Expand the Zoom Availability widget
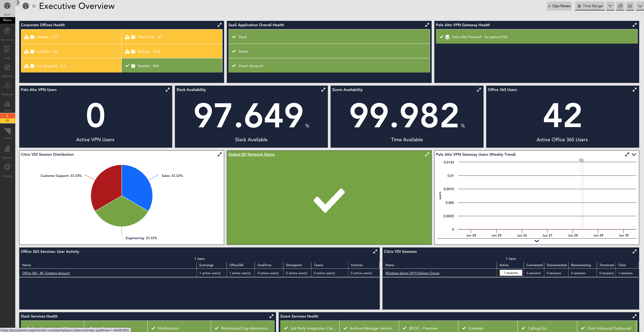 coord(479,90)
